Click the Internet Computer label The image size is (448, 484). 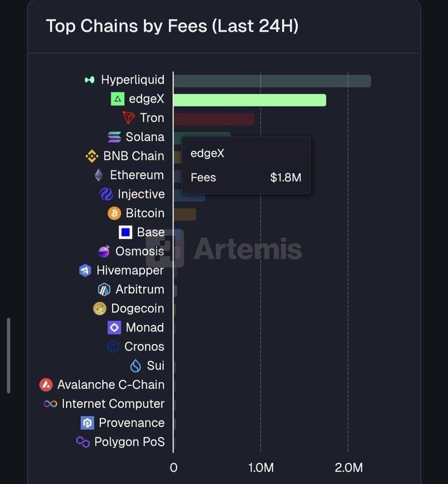coord(113,404)
